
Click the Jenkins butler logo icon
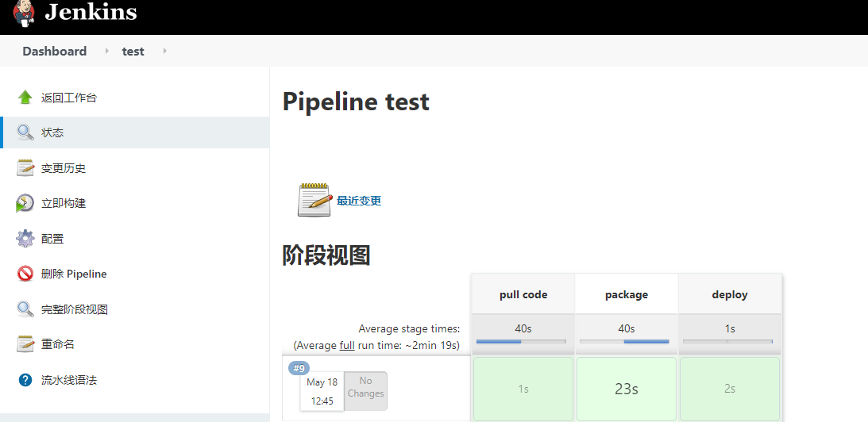coord(24,13)
